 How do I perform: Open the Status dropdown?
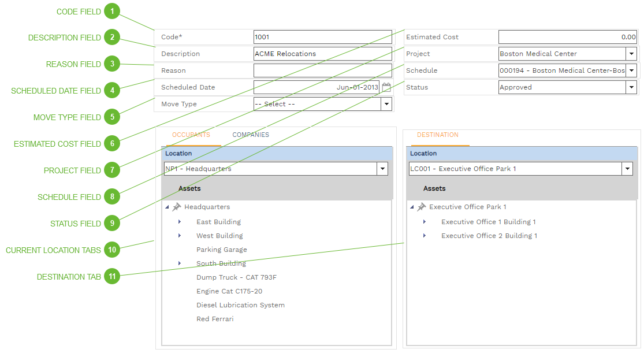631,87
